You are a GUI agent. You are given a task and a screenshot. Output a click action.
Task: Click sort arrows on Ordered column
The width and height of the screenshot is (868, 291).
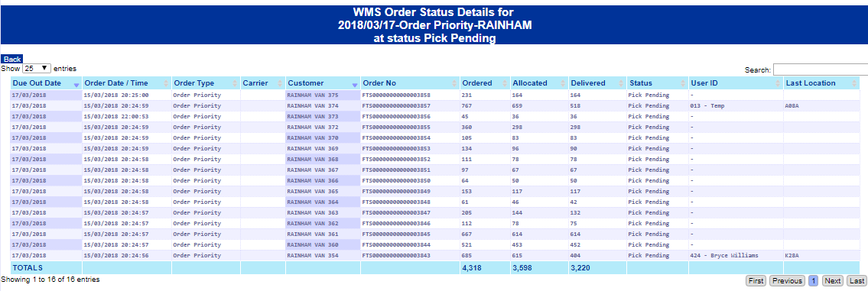pos(504,83)
